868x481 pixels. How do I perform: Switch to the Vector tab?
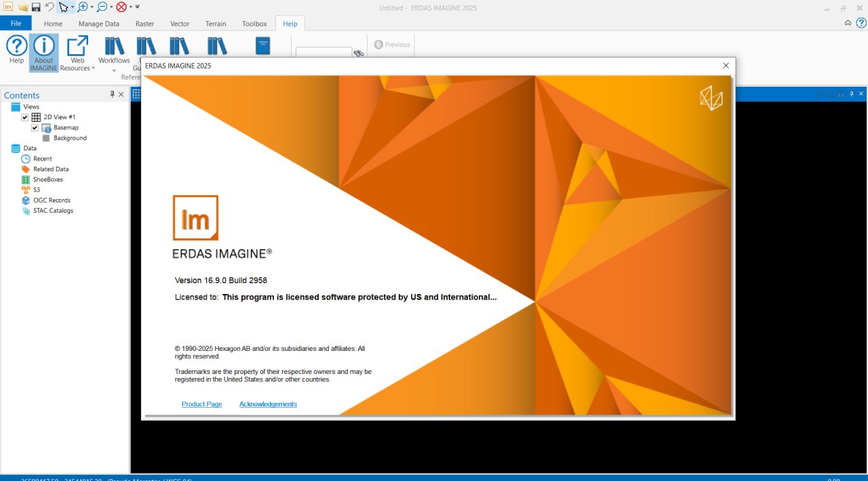tap(180, 24)
